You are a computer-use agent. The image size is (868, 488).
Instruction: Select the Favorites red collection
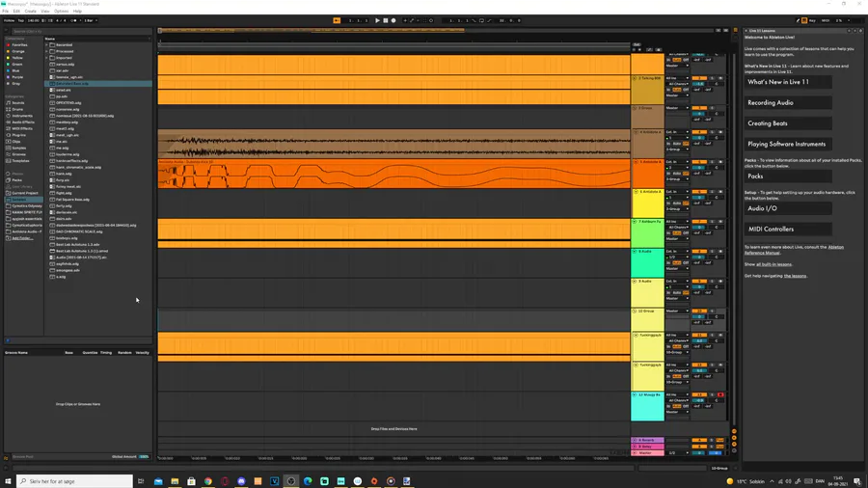tap(20, 44)
